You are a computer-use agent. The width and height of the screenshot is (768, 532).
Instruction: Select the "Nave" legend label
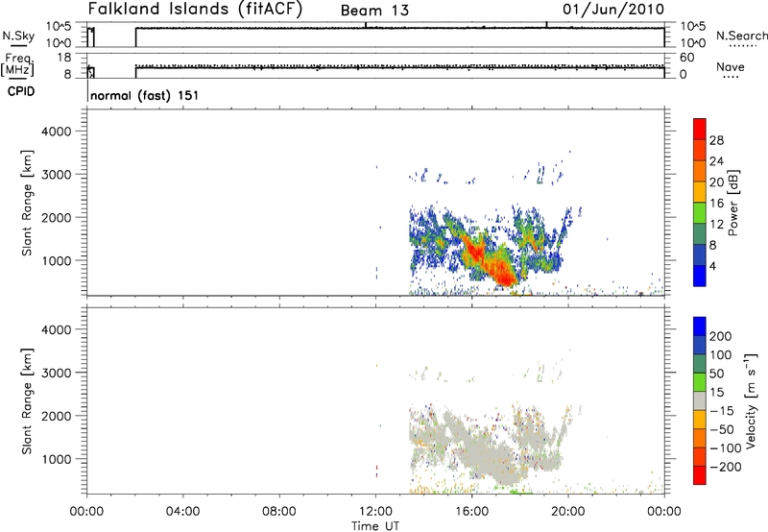pos(730,67)
